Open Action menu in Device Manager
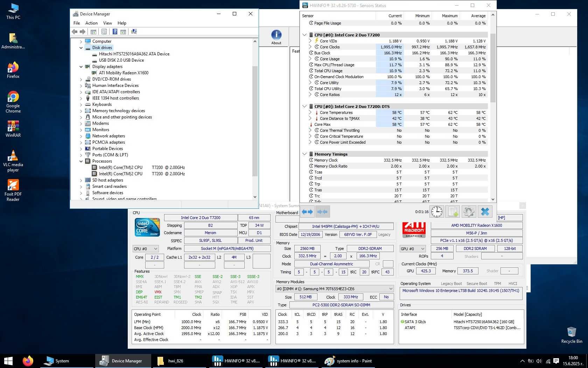This screenshot has width=588, height=368. pyautogui.click(x=91, y=23)
